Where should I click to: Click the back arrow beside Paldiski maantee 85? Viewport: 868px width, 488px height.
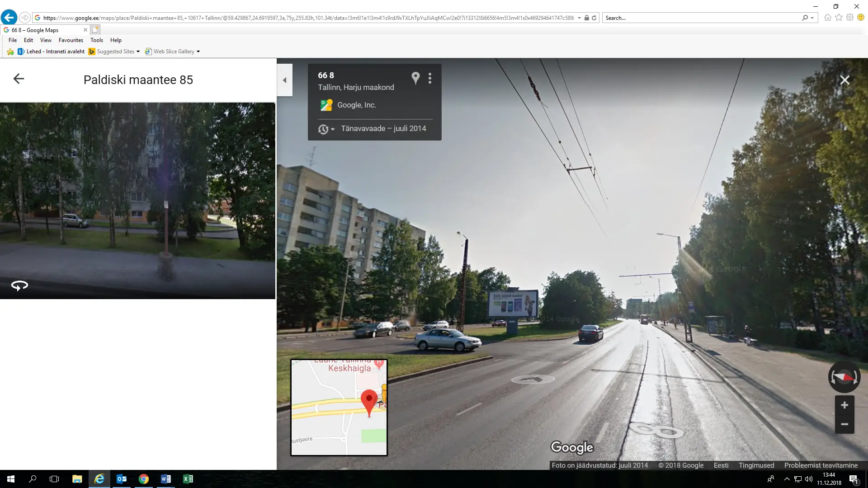coord(19,79)
